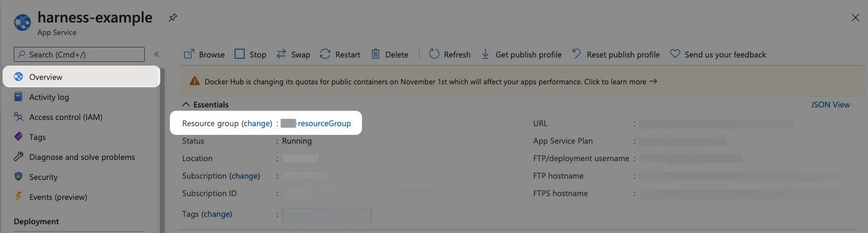Focus the Search (Cmd+/) field

pos(79,54)
